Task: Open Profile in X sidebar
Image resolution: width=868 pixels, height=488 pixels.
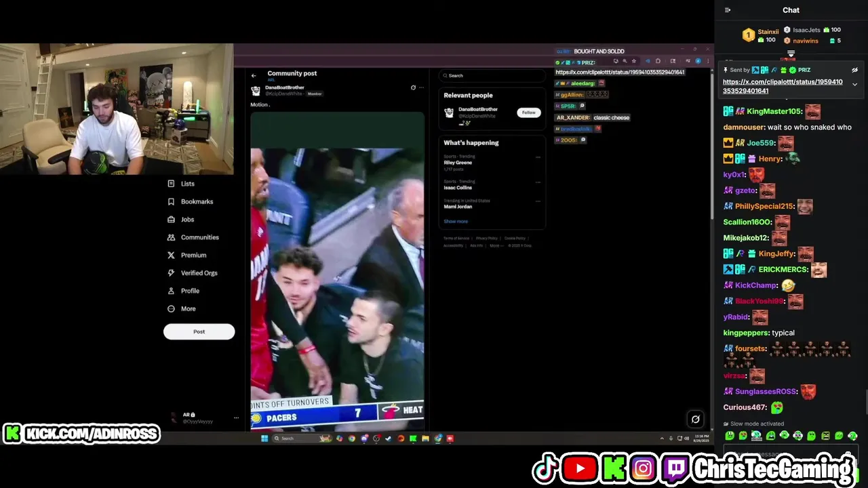Action: pos(183,291)
